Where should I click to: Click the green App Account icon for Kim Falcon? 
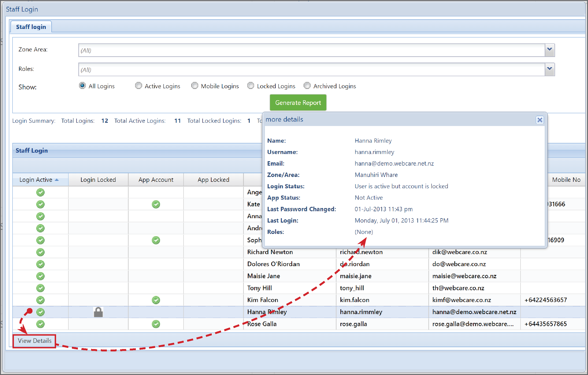coord(156,300)
